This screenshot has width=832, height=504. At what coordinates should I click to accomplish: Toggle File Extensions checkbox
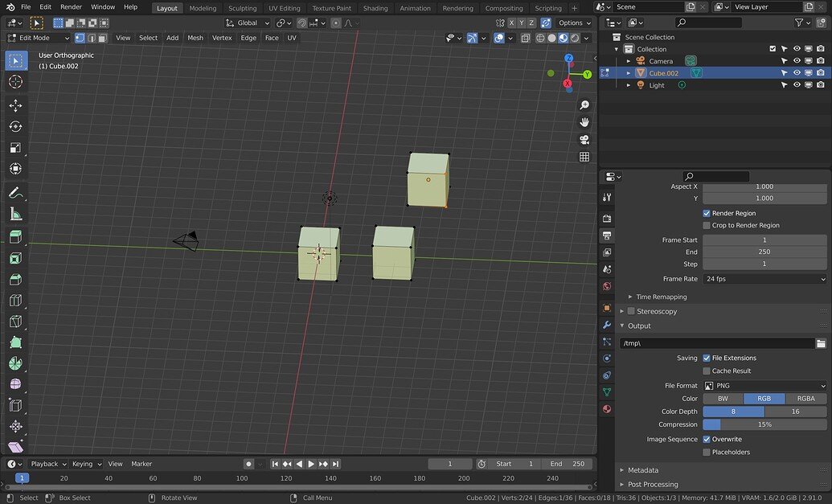point(707,359)
